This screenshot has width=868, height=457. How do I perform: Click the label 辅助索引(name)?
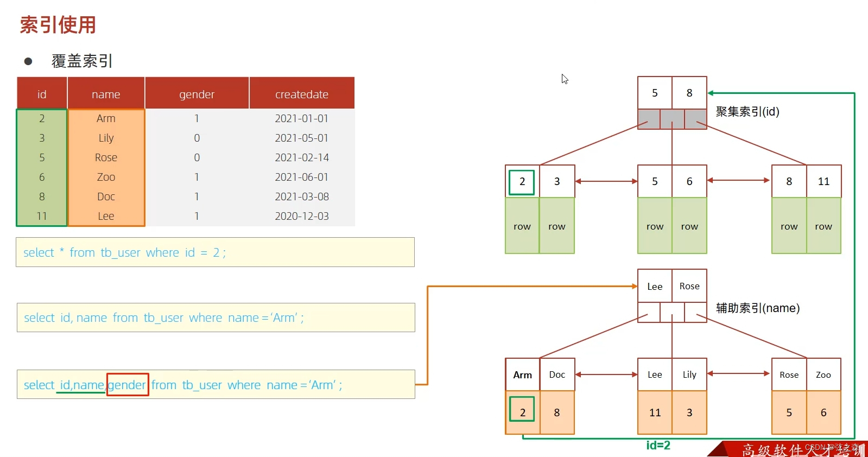click(x=758, y=308)
